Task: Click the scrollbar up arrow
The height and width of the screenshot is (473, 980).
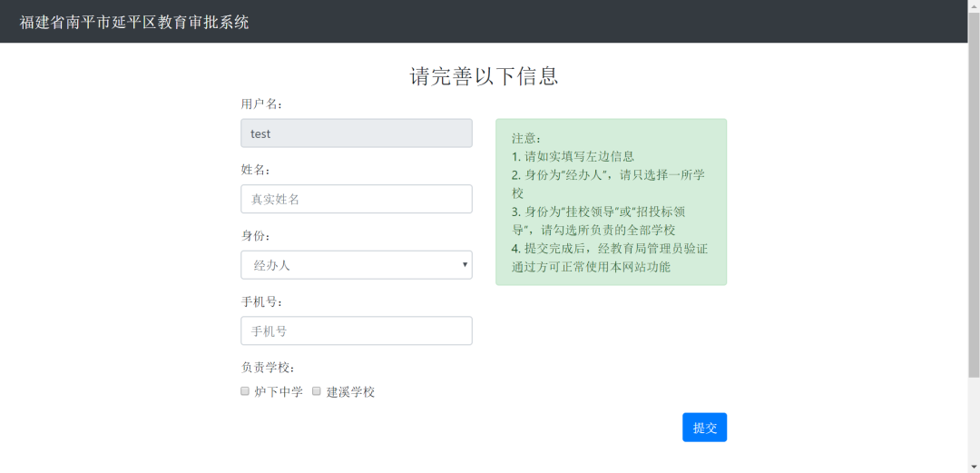Action: [x=974, y=5]
